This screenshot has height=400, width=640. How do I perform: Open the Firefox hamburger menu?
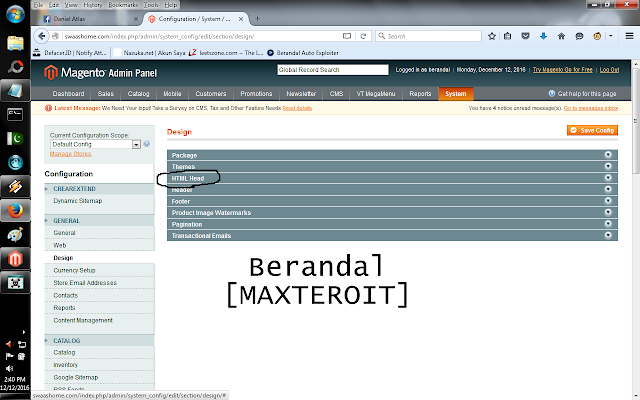click(x=629, y=36)
